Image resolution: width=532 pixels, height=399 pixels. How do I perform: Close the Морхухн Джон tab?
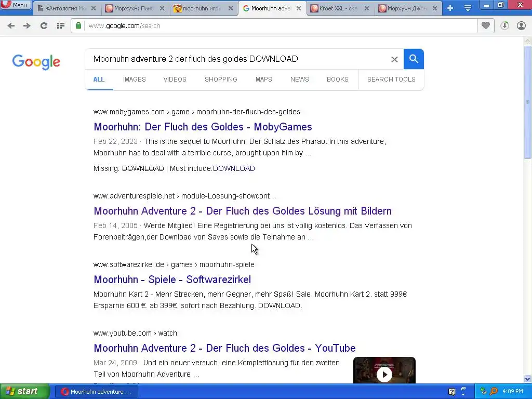click(x=435, y=8)
